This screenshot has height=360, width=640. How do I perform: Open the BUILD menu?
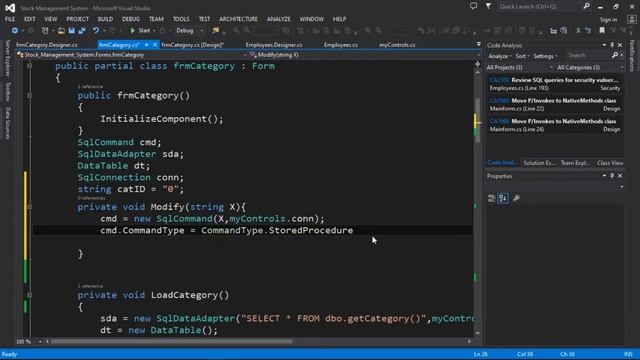pyautogui.click(x=105, y=19)
